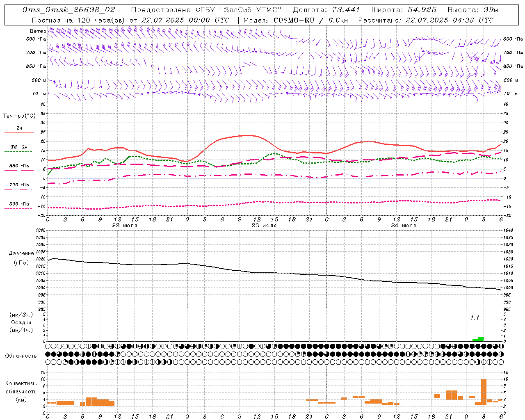Click the forecast header Прогноз на 120 часа(ов)
Image resolution: width=525 pixels, height=420 pixels.
coord(79,20)
